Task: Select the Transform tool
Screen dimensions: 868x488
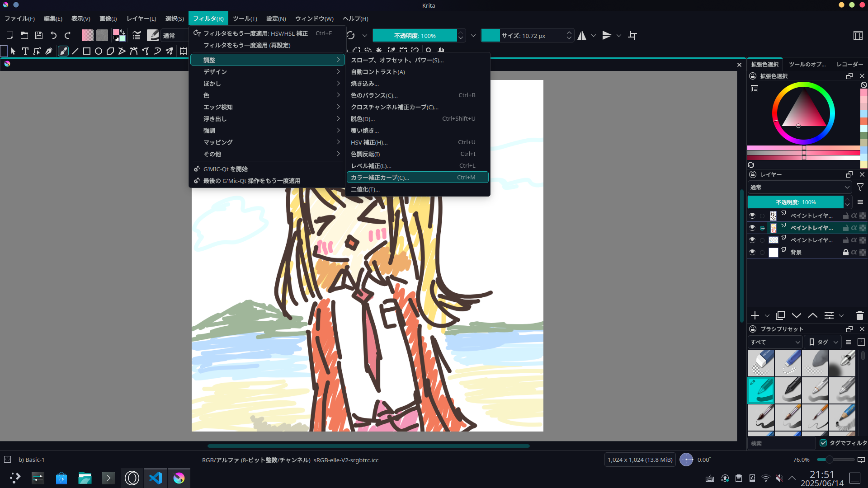Action: (184, 51)
